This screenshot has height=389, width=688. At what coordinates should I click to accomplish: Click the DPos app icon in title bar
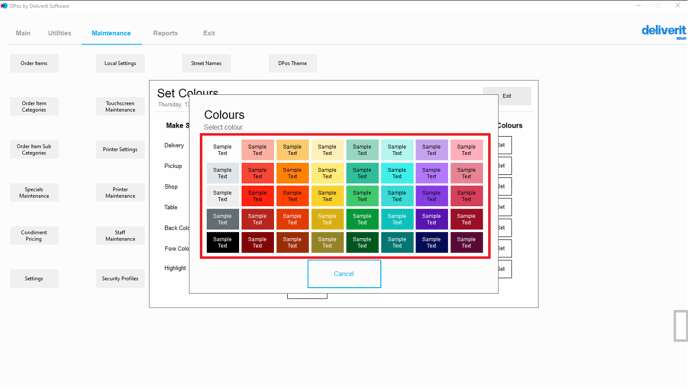[x=4, y=6]
